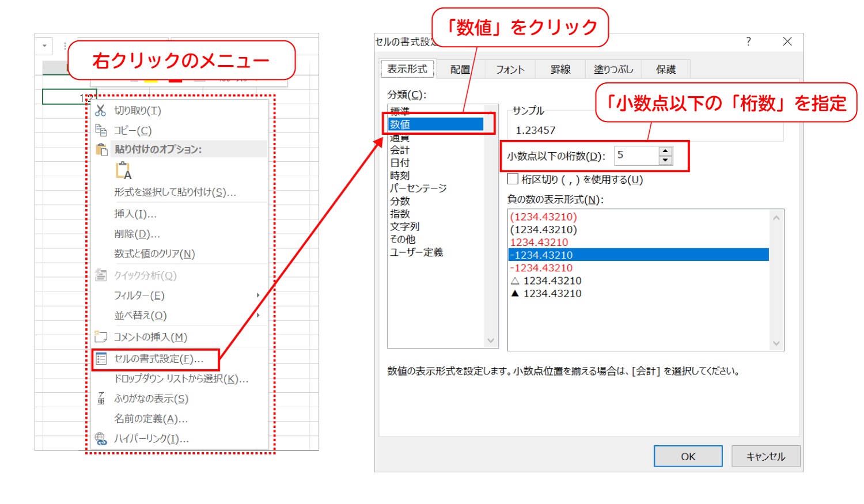This screenshot has width=864, height=504.
Task: Select コメントの挿入(M)
Action: point(150,337)
